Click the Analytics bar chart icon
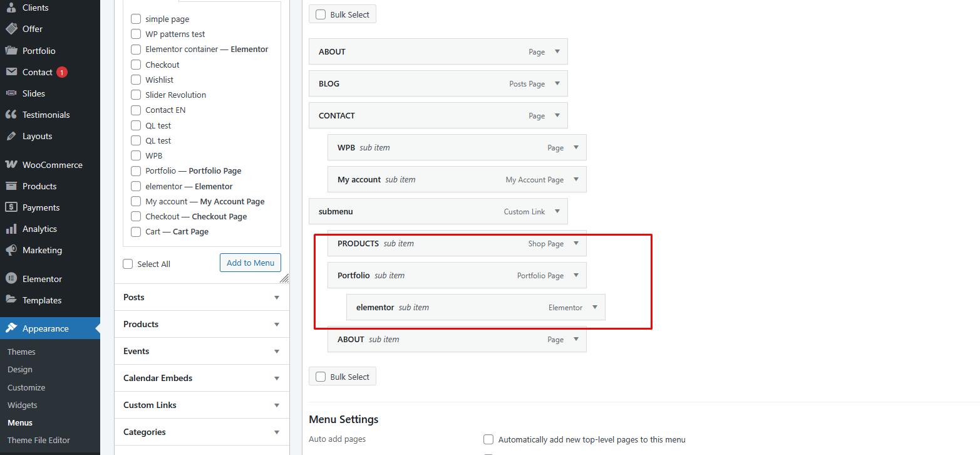Image resolution: width=980 pixels, height=455 pixels. pos(11,229)
